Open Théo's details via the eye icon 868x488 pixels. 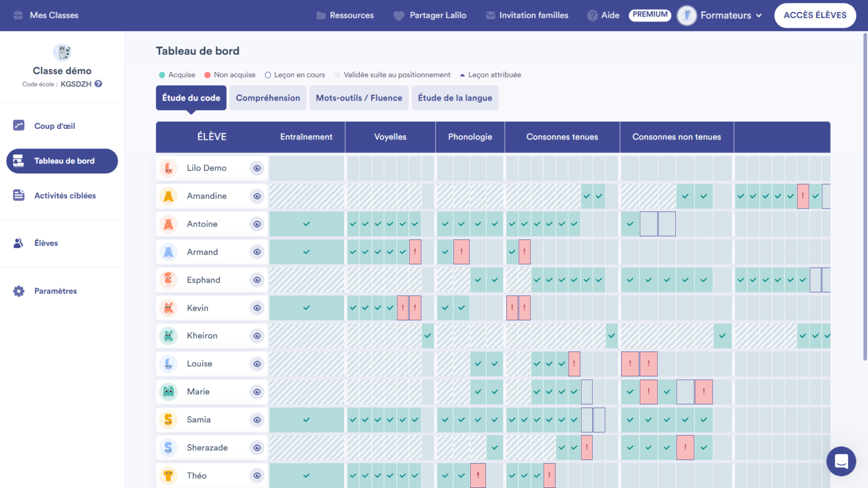click(257, 476)
